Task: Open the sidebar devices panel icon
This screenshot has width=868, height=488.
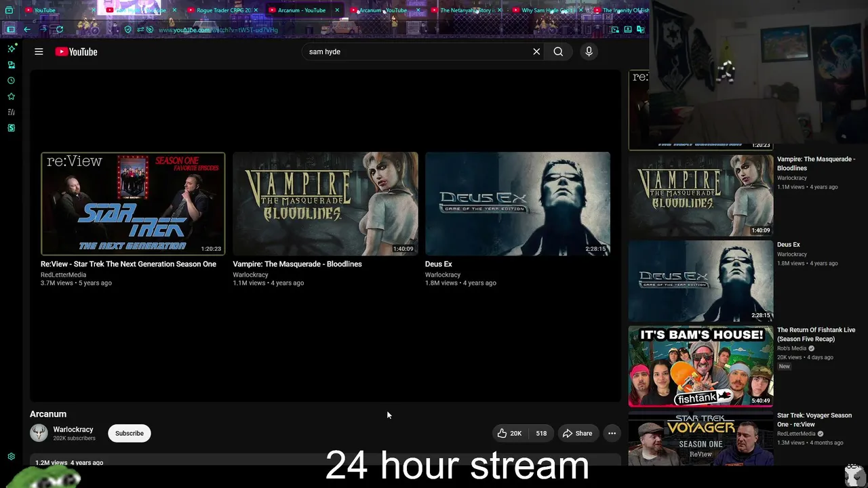Action: coord(11,65)
